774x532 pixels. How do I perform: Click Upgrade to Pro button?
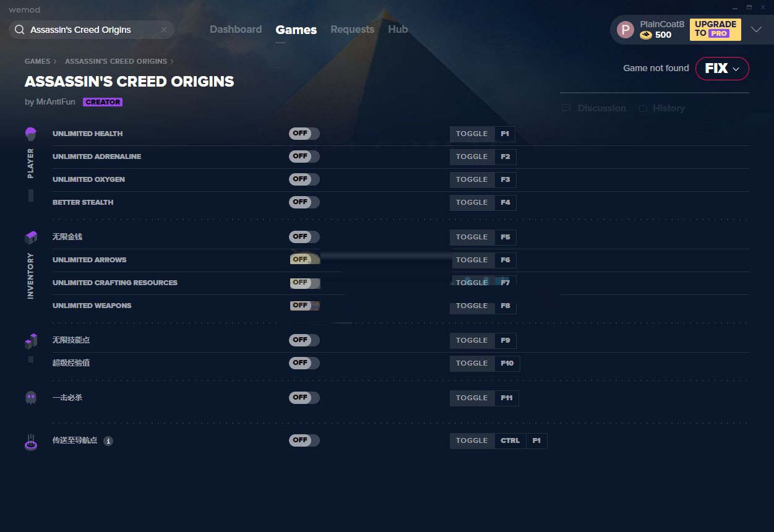(x=715, y=30)
